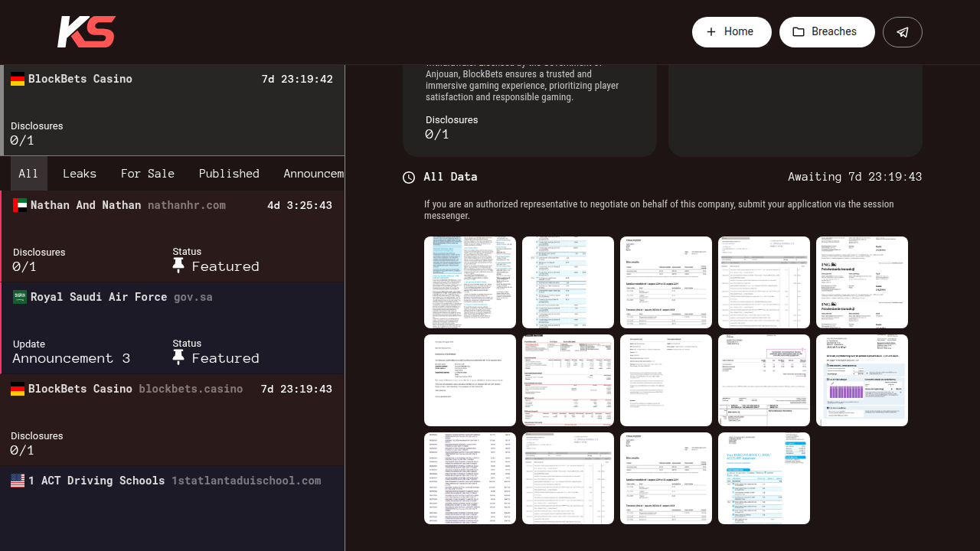Open fourth thumbnail in second row with pink box
980x551 pixels.
[764, 380]
